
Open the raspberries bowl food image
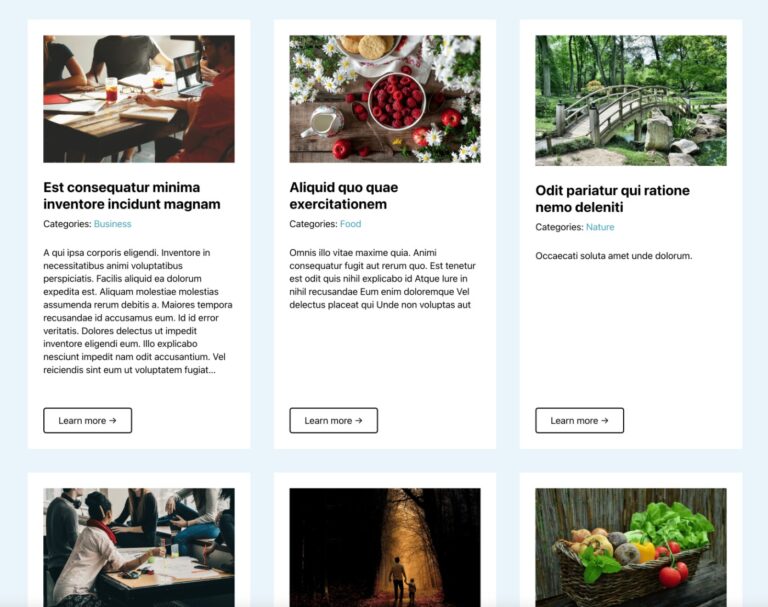(384, 98)
